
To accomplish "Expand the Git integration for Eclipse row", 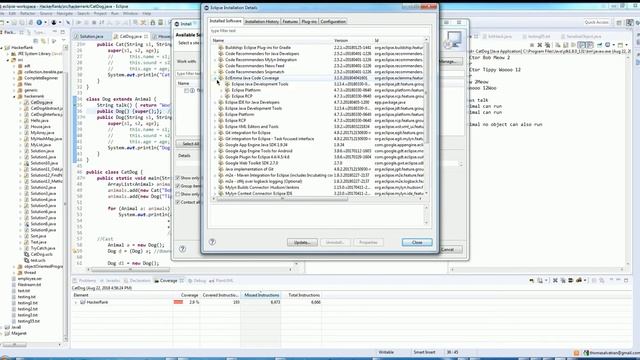I will 215,133.
